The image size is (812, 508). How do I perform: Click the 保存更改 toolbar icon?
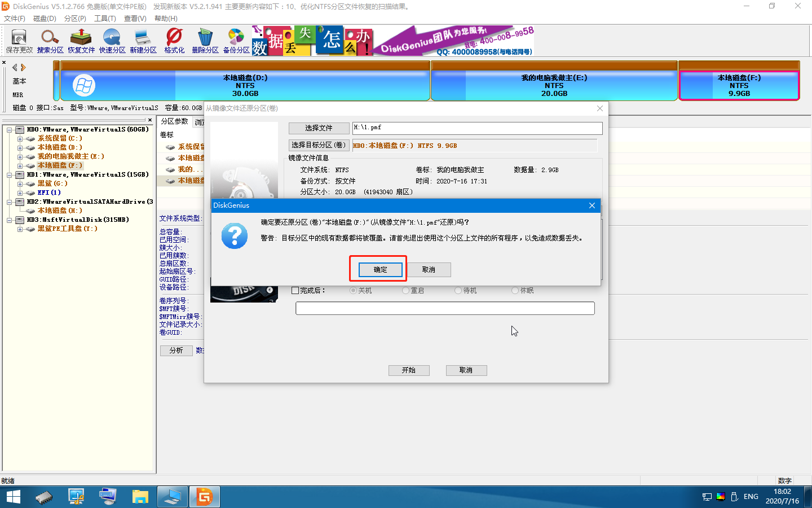(x=19, y=41)
